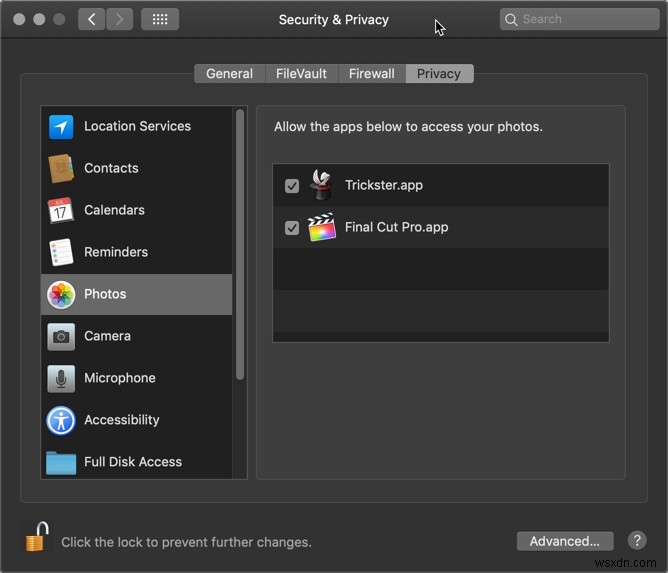Click the Final Cut Pro clapperboard icon
The image size is (668, 573).
tap(322, 227)
